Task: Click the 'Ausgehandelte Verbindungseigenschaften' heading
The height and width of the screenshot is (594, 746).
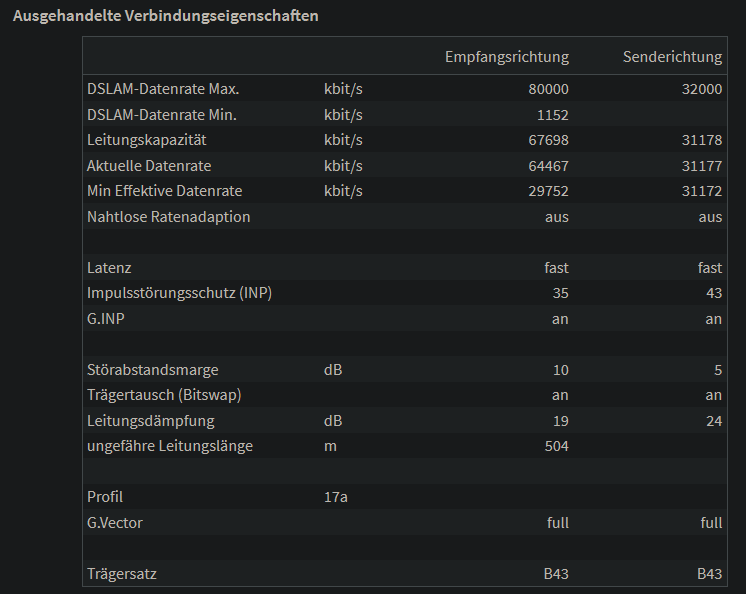Action: tap(165, 17)
